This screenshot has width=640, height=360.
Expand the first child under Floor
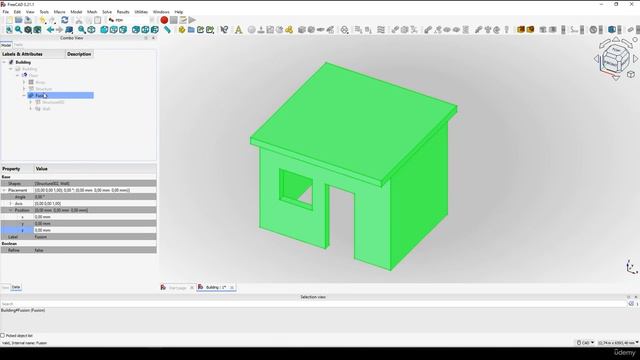pyautogui.click(x=24, y=82)
